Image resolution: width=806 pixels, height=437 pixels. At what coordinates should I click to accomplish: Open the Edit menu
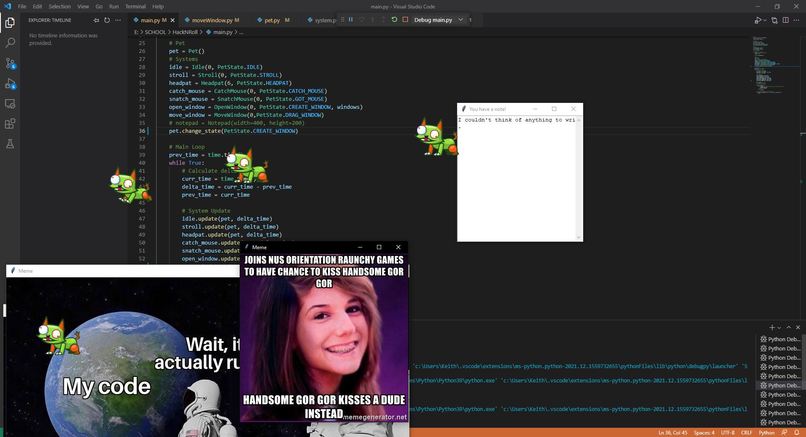click(38, 6)
